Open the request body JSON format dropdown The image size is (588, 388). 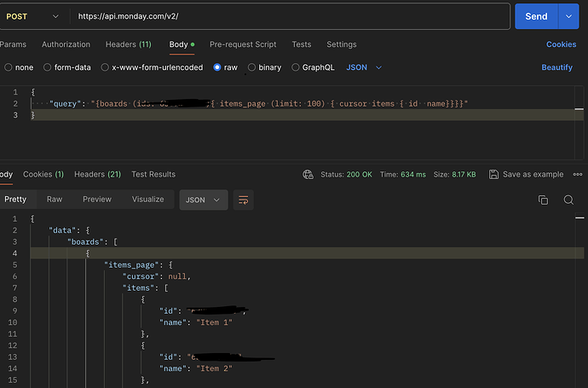point(364,67)
